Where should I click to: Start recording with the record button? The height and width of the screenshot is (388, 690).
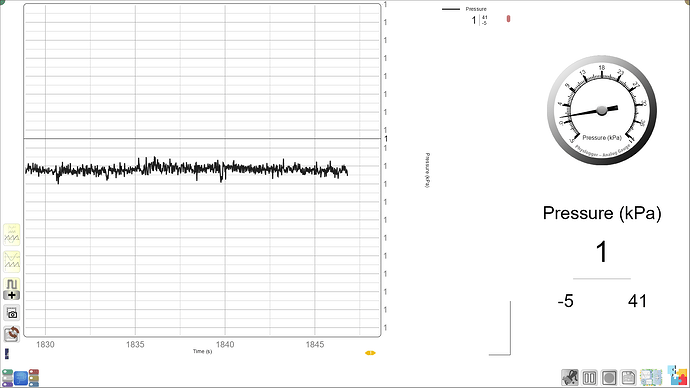609,377
